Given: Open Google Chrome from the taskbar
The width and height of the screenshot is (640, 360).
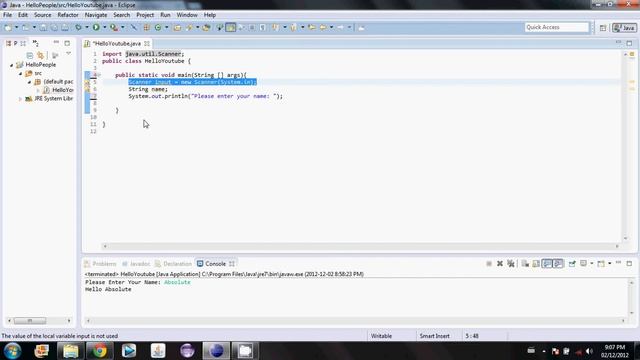Looking at the screenshot, I should 99,351.
